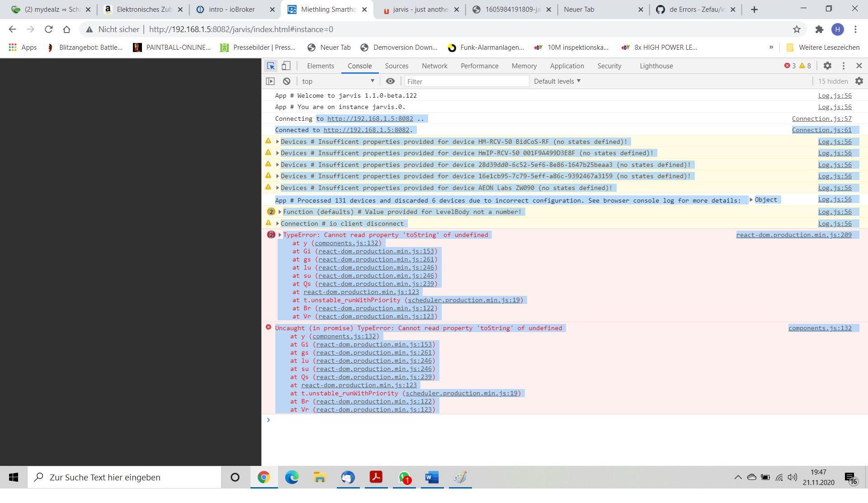The image size is (868, 503).
Task: Expand the first TypeError stack trace
Action: pos(280,235)
